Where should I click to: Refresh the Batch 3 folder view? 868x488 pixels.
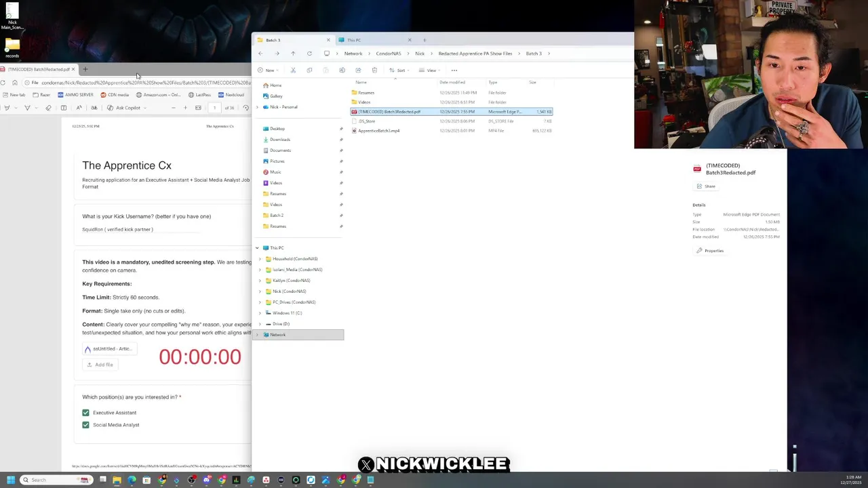[x=309, y=54]
